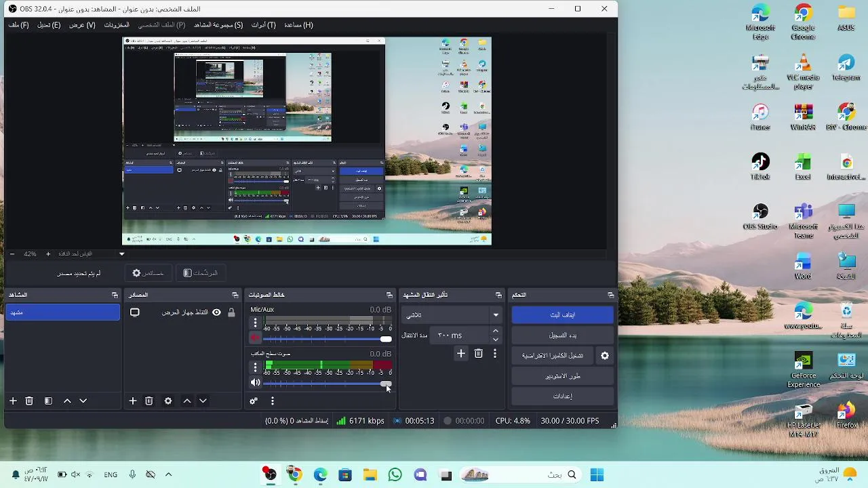
Task: Add a transition with the plus icon
Action: [461, 353]
